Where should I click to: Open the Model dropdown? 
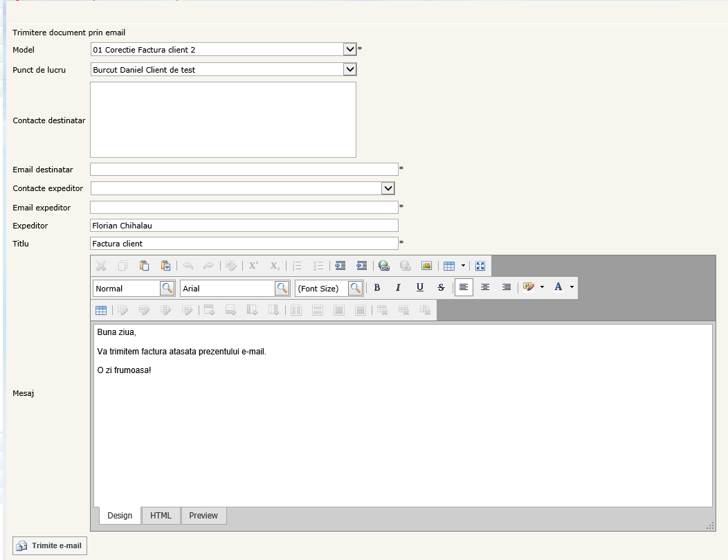(x=349, y=49)
